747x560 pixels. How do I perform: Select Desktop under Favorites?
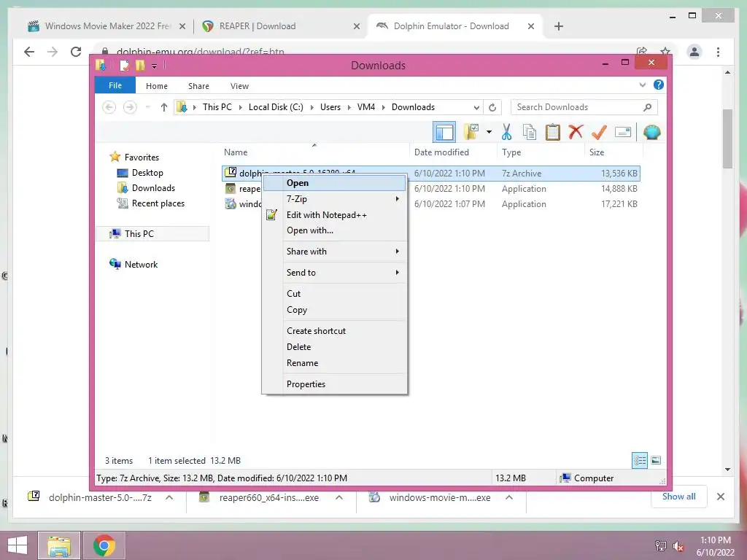click(x=147, y=173)
